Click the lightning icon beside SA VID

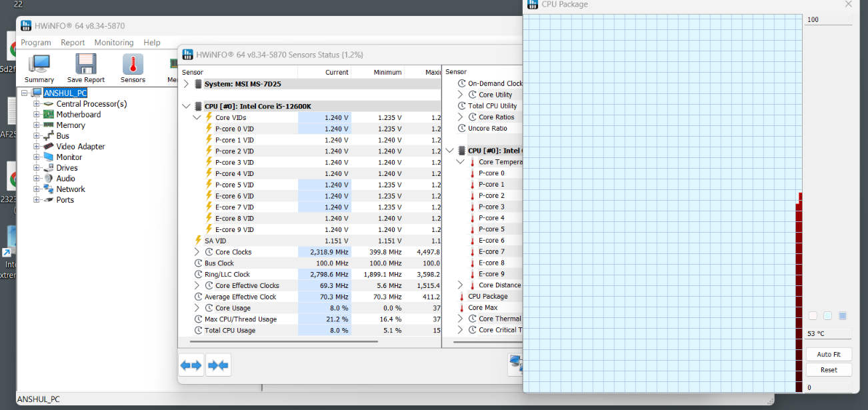(x=198, y=241)
